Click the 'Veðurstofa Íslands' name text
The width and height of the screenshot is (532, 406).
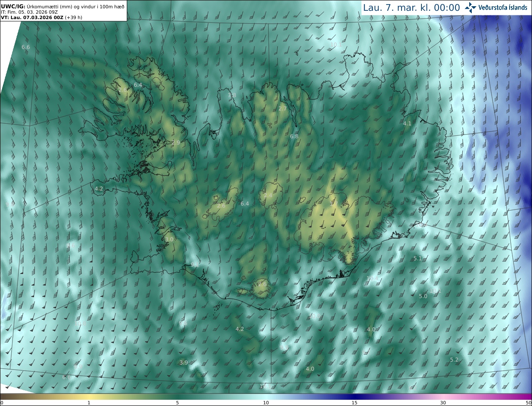[x=503, y=7]
